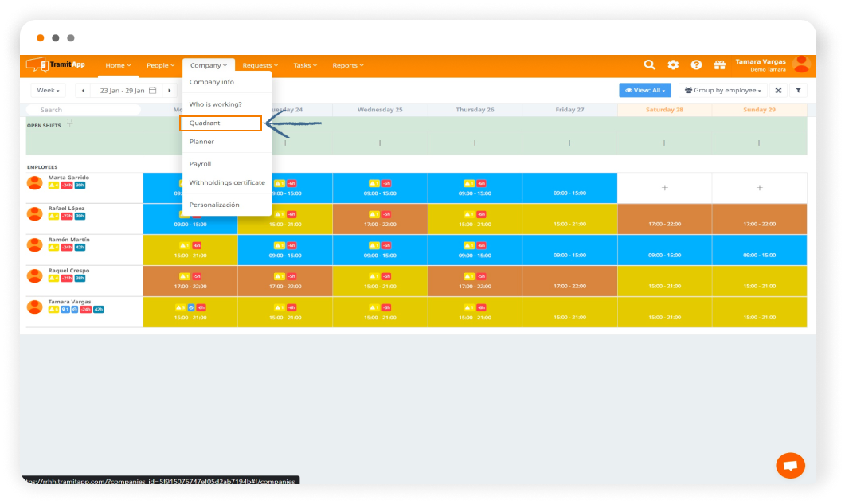Click the pin icon beside Open Shifts
845x504 pixels.
click(x=70, y=123)
